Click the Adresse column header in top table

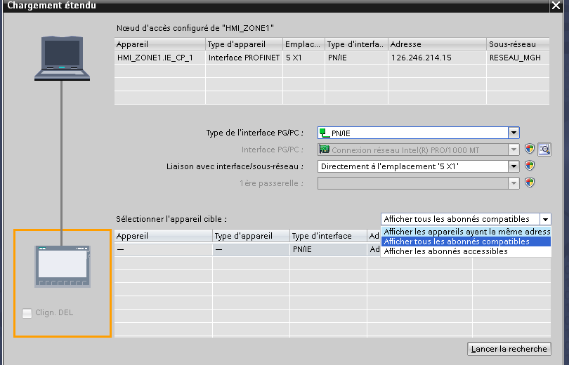click(x=436, y=44)
